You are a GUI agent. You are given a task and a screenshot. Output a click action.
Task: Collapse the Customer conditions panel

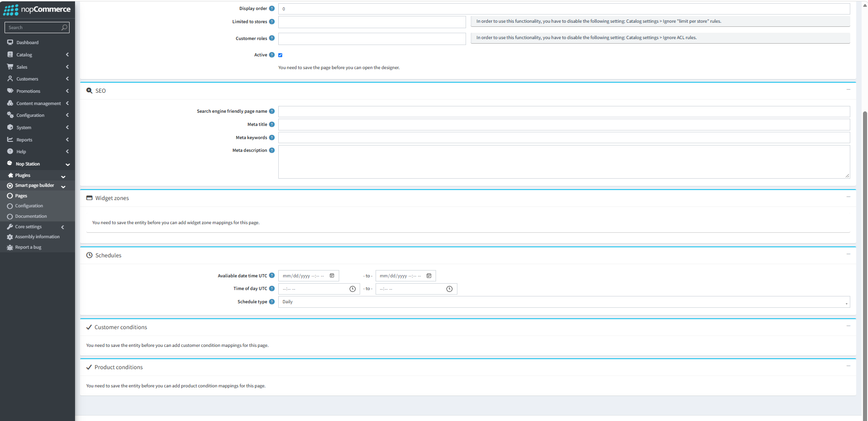click(x=848, y=326)
